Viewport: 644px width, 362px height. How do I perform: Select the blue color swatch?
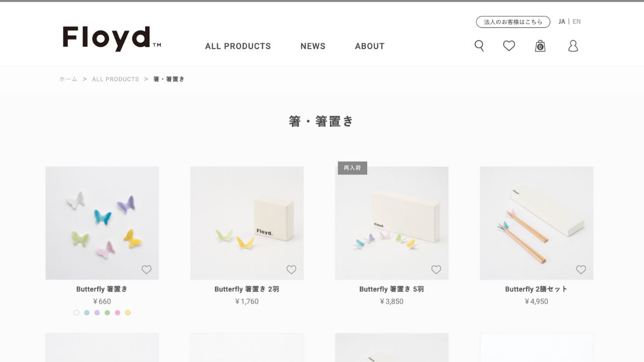click(87, 313)
